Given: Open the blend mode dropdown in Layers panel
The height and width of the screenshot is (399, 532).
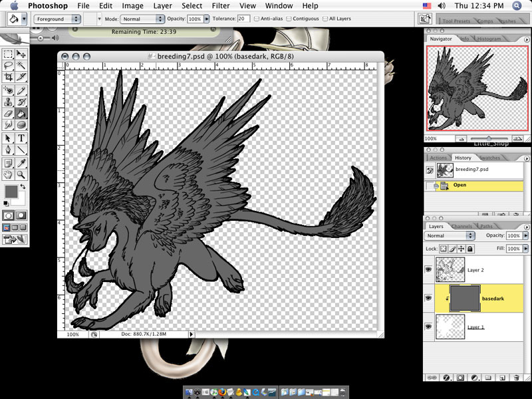Looking at the screenshot, I should click(450, 236).
